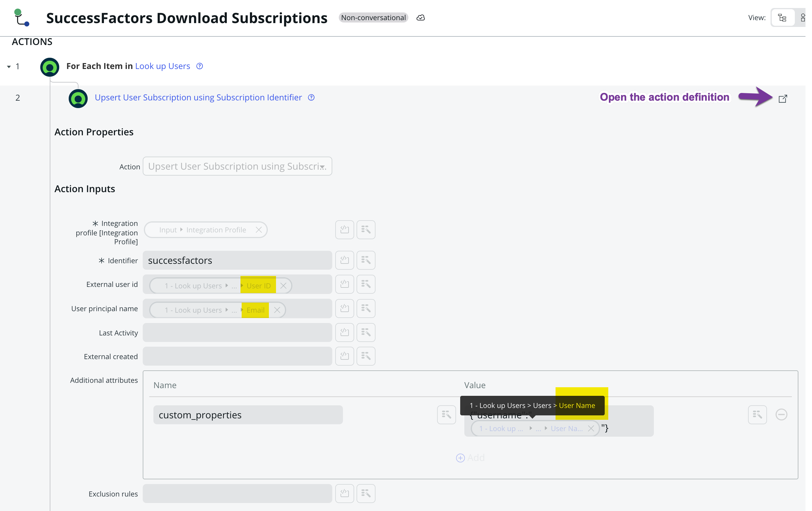This screenshot has width=812, height=511.
Task: Open data pill picker for Integration profile
Action: 366,230
